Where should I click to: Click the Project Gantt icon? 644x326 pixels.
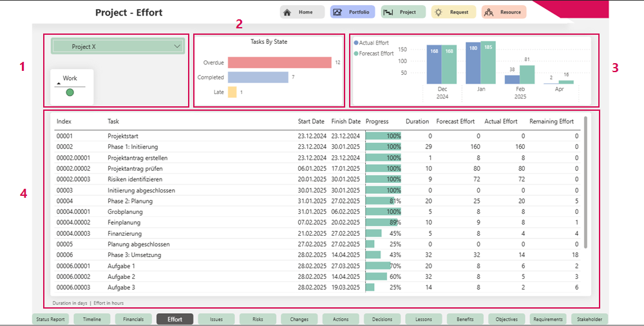tap(388, 12)
